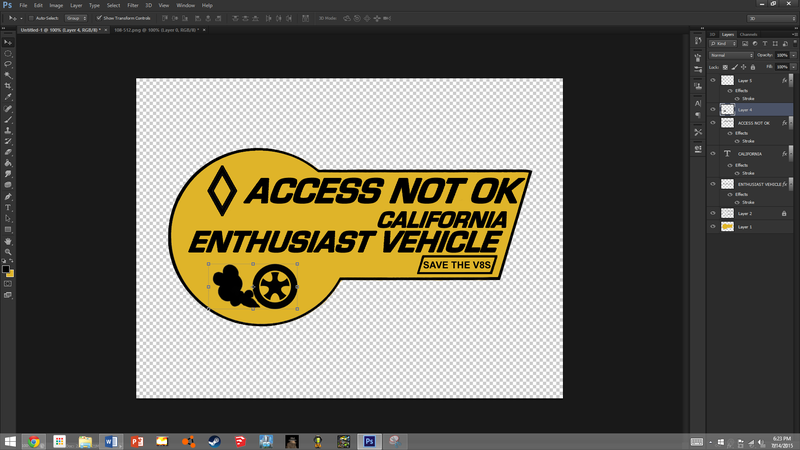Select the Eraser tool

coord(8,152)
